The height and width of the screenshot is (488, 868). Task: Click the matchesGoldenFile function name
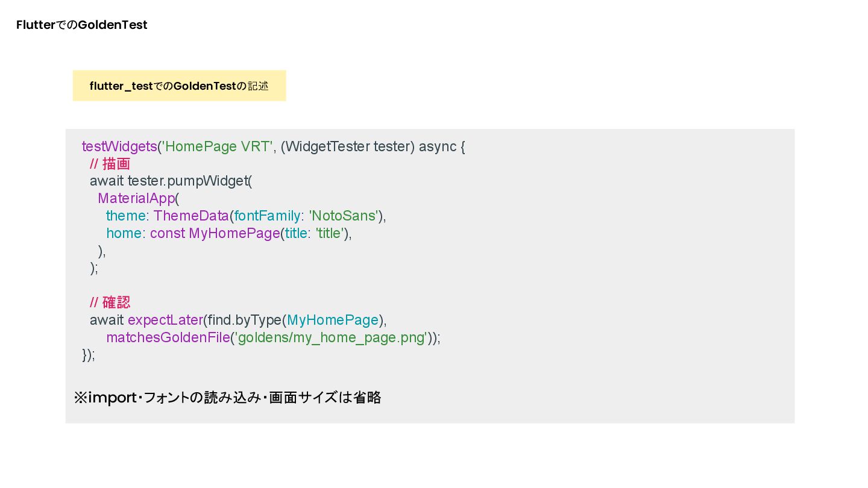pyautogui.click(x=168, y=337)
